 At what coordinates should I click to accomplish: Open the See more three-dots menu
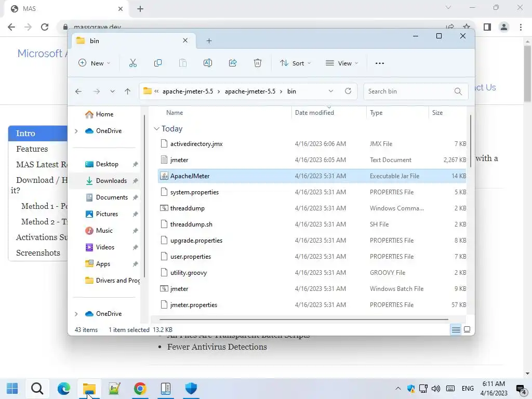pyautogui.click(x=380, y=63)
